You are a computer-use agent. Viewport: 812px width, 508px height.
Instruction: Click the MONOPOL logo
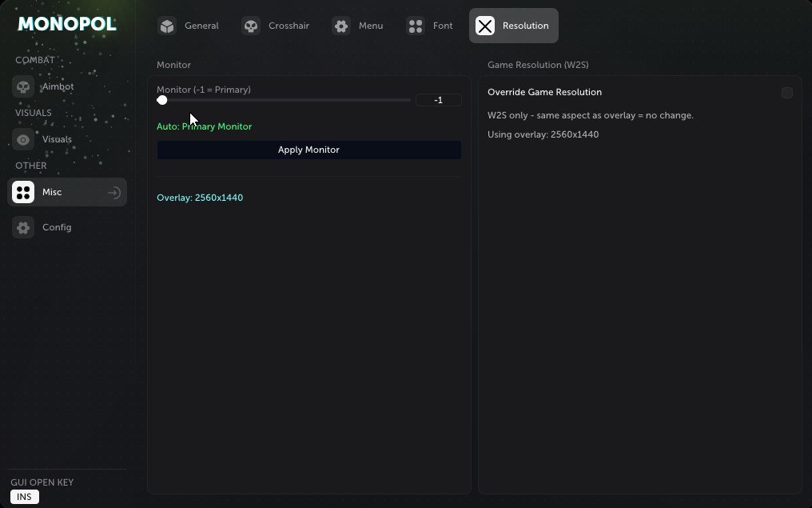pos(67,24)
